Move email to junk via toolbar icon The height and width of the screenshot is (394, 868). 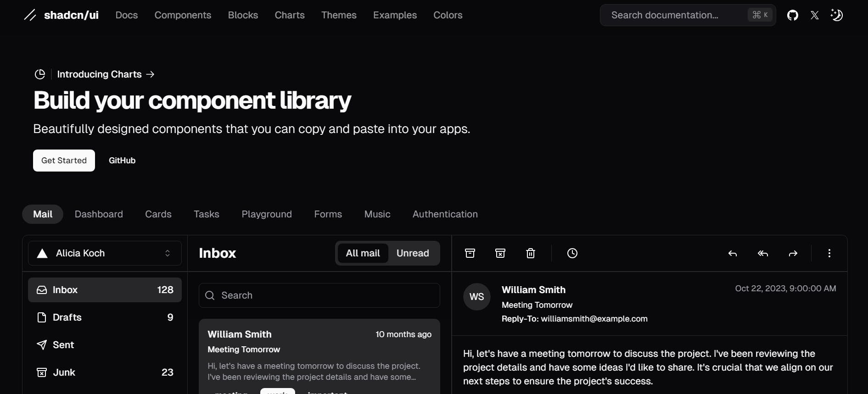pos(500,253)
